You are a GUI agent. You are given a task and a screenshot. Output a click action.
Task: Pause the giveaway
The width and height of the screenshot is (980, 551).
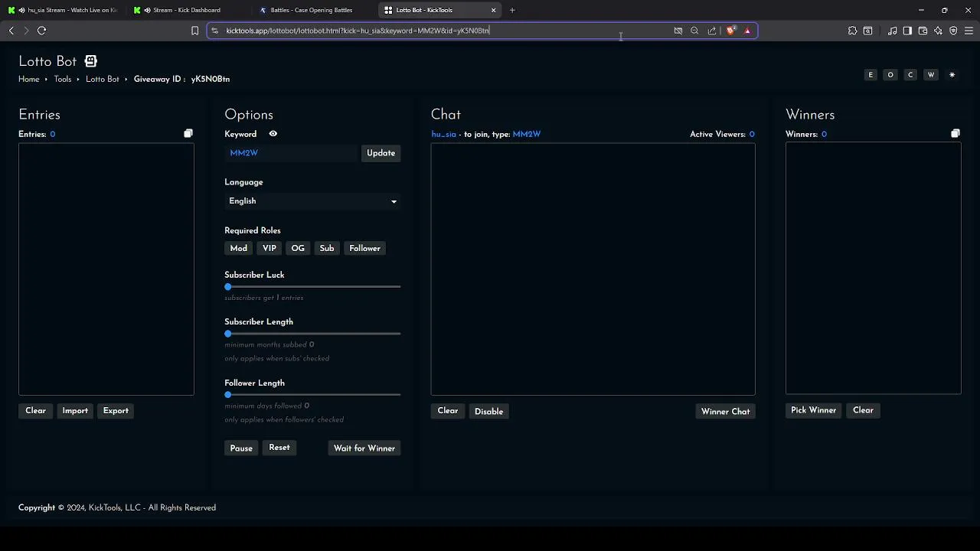point(241,448)
